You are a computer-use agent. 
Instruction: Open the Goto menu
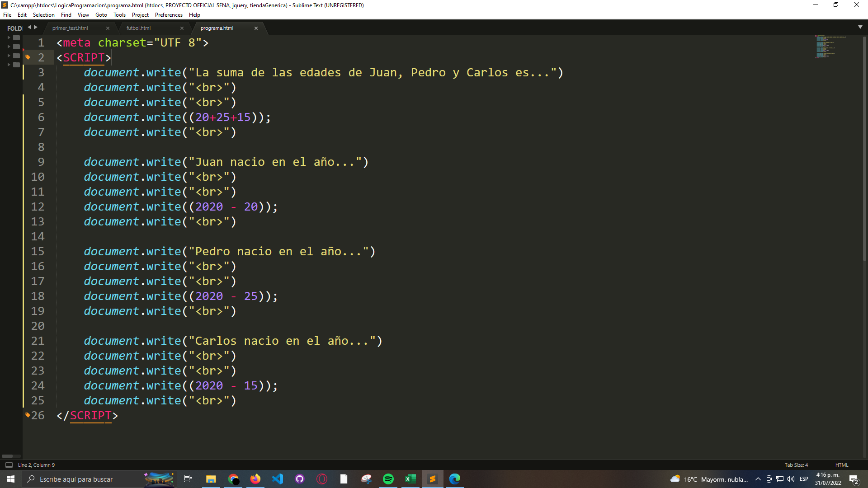(x=101, y=15)
